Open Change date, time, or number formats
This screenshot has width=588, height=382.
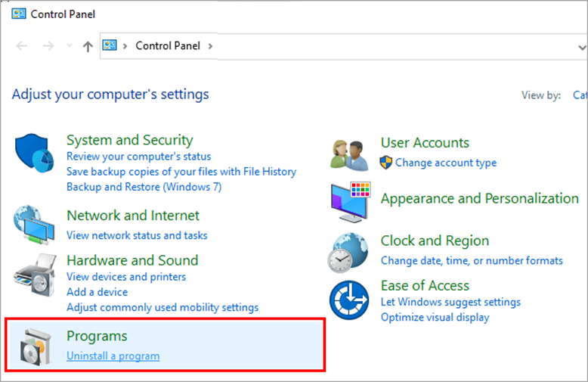472,260
